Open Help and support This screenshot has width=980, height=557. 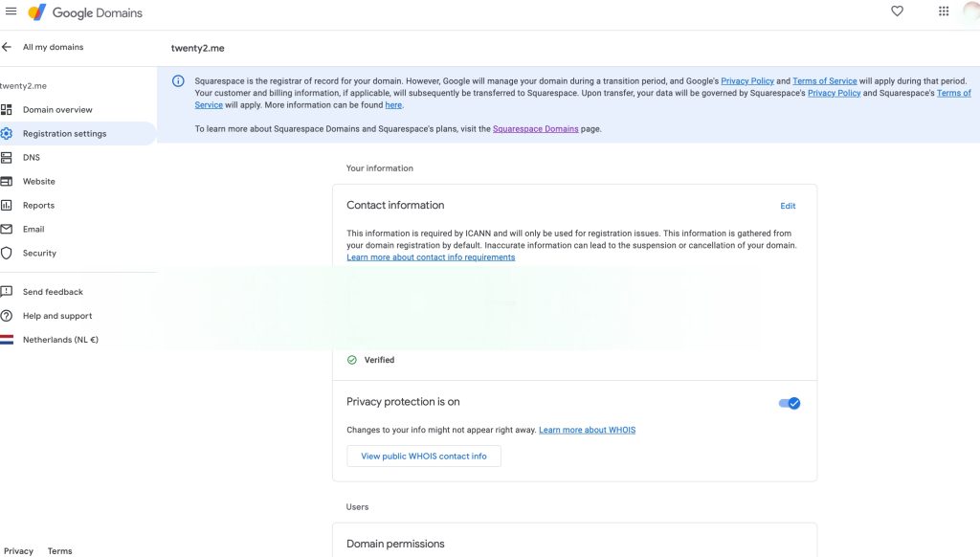click(x=57, y=316)
